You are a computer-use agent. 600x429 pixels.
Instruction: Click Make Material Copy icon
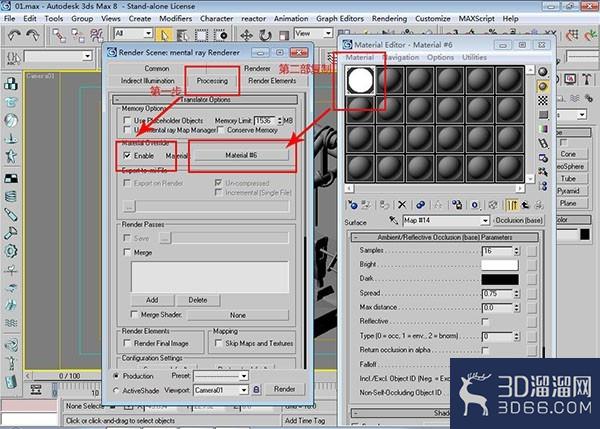point(420,206)
